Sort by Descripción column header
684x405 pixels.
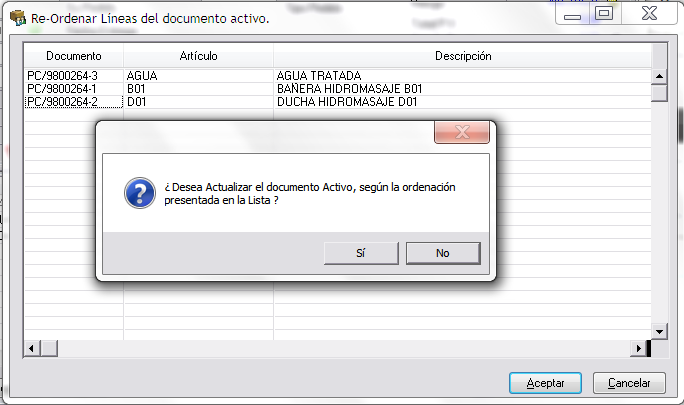click(x=463, y=56)
